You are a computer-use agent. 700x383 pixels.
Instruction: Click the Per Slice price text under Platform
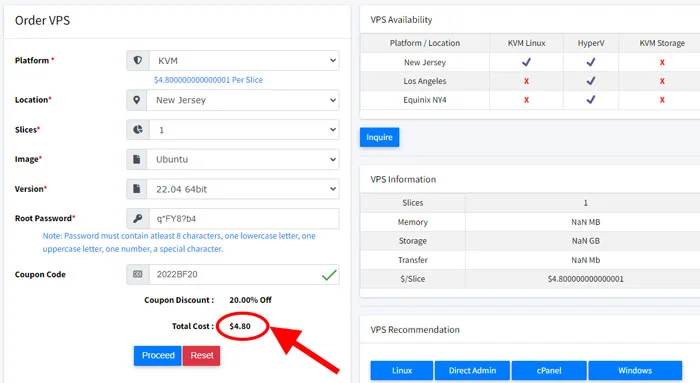coord(208,80)
